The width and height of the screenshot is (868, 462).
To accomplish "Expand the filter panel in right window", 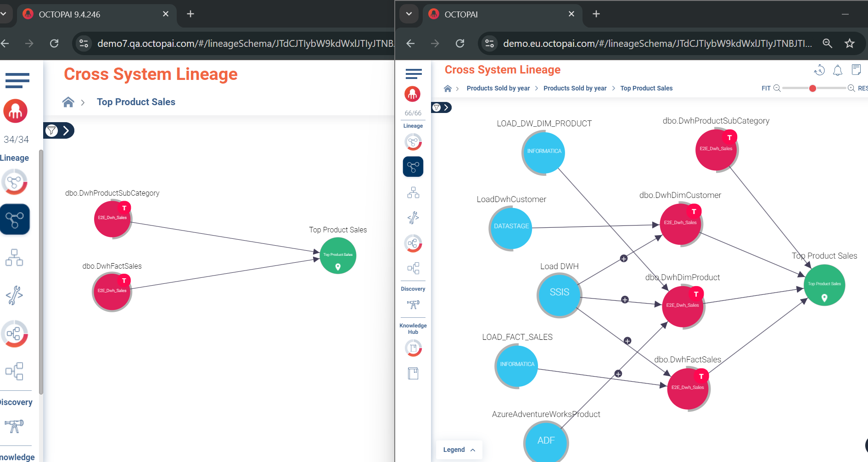I will pyautogui.click(x=441, y=107).
